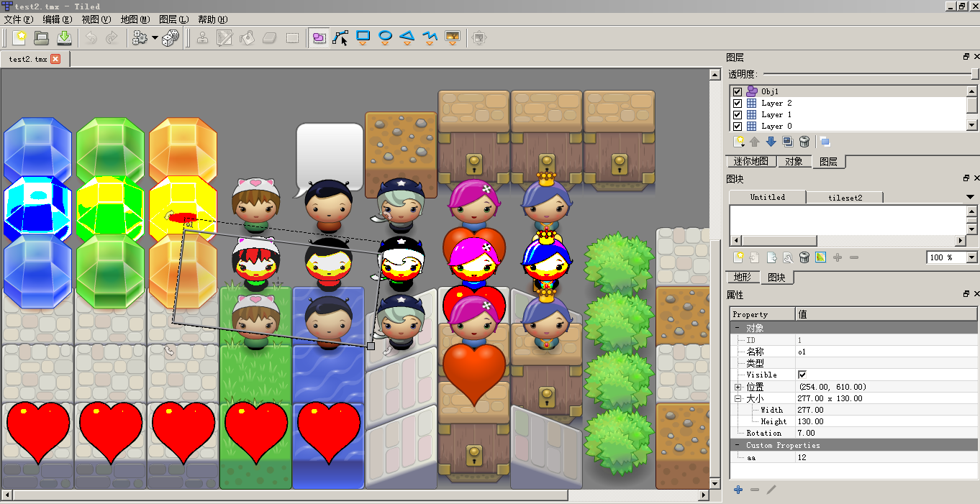Image resolution: width=980 pixels, height=504 pixels.
Task: Toggle visibility of Layer 1
Action: click(x=737, y=115)
